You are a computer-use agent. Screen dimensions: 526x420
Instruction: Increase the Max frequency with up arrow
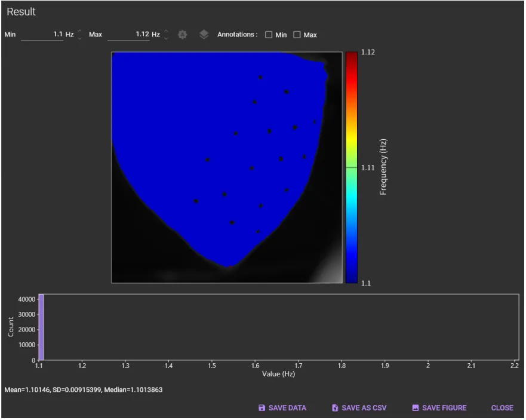click(166, 31)
